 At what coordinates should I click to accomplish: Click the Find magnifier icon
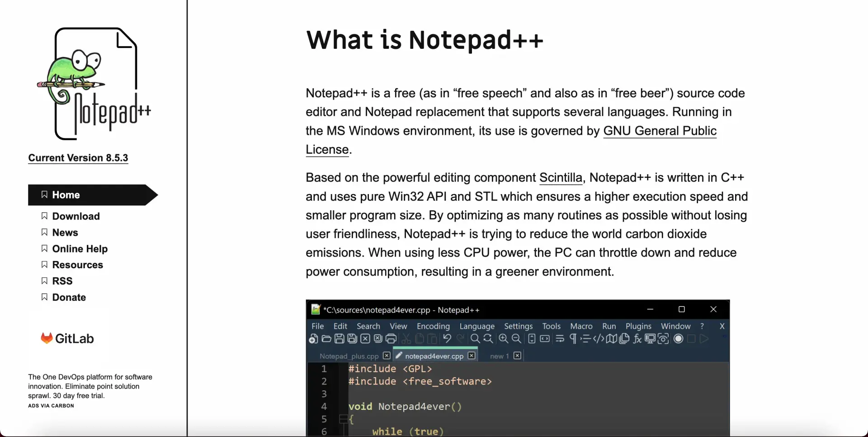pos(475,339)
